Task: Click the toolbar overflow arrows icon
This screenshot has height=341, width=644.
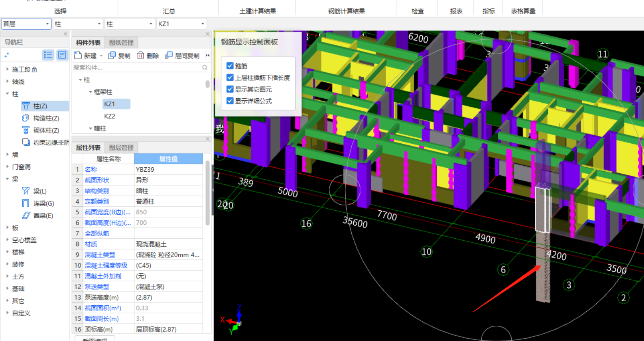Action: tap(207, 55)
